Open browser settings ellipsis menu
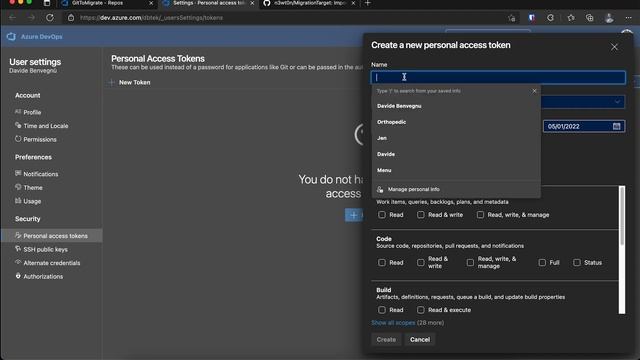 (628, 18)
